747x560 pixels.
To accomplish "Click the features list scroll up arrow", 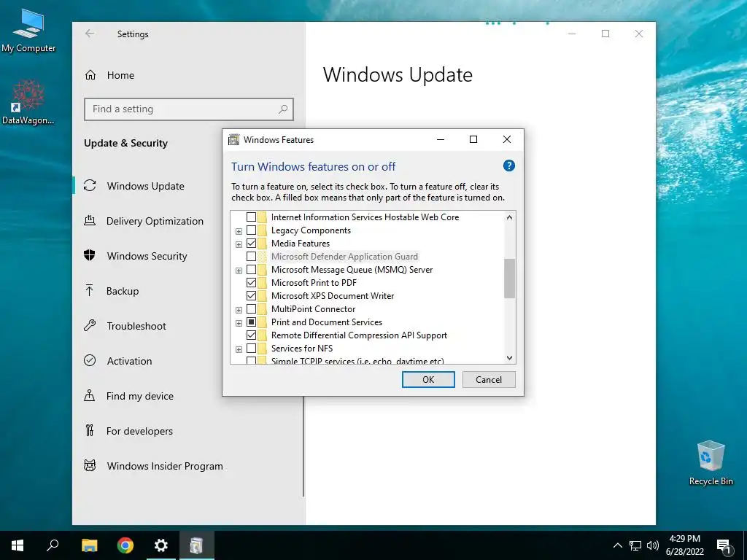I will [x=509, y=217].
